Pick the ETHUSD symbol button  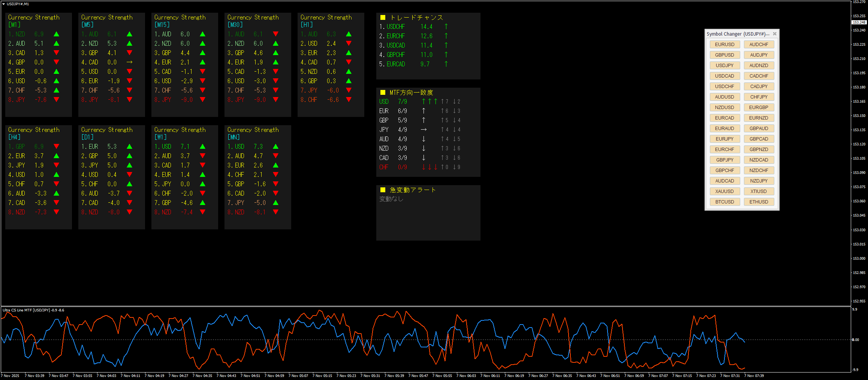pyautogui.click(x=759, y=202)
